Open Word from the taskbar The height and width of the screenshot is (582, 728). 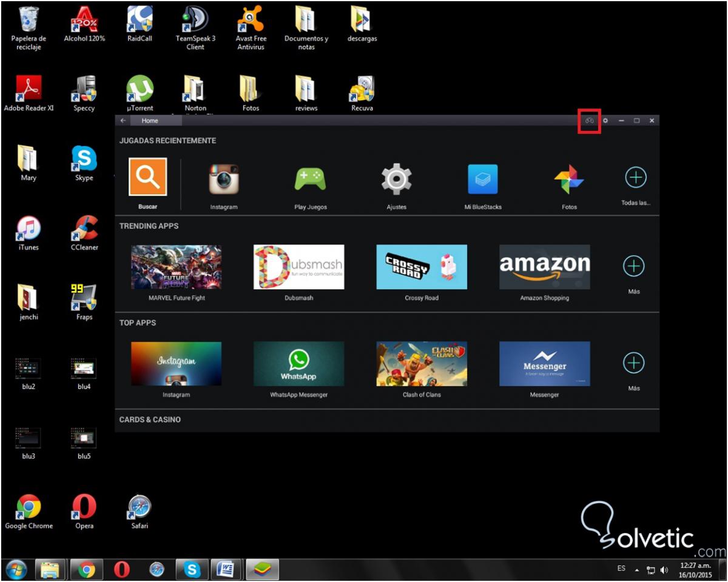tap(227, 569)
